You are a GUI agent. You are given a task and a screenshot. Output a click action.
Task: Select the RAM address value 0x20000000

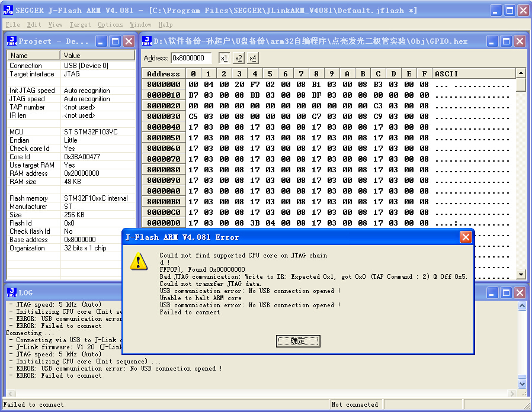82,173
